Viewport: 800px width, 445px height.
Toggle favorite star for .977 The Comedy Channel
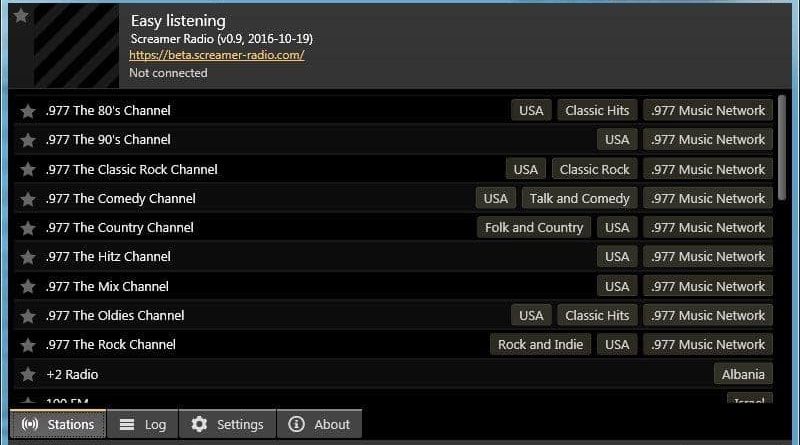click(28, 199)
